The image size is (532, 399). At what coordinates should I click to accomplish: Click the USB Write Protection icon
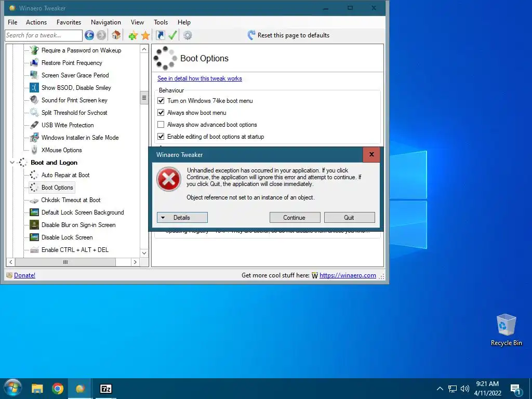(x=34, y=125)
